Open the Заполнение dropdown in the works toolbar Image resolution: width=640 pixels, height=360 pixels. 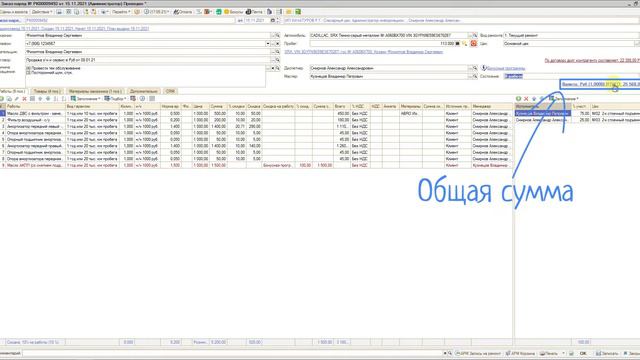click(85, 99)
